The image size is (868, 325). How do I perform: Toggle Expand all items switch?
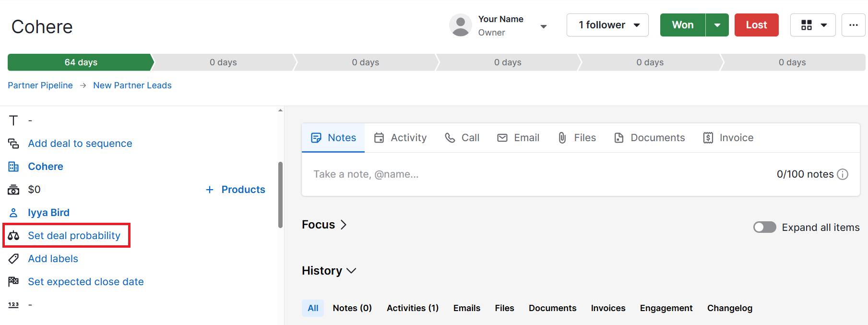pyautogui.click(x=765, y=227)
